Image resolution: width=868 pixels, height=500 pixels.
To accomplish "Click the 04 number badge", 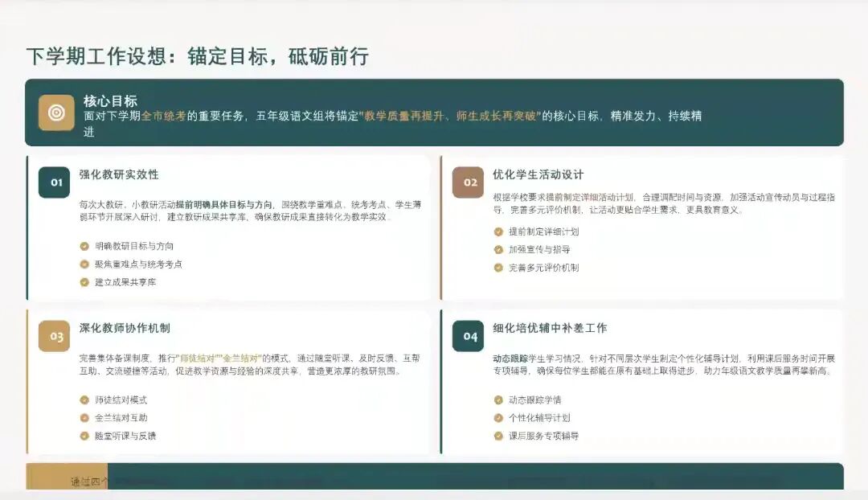I will 468,336.
